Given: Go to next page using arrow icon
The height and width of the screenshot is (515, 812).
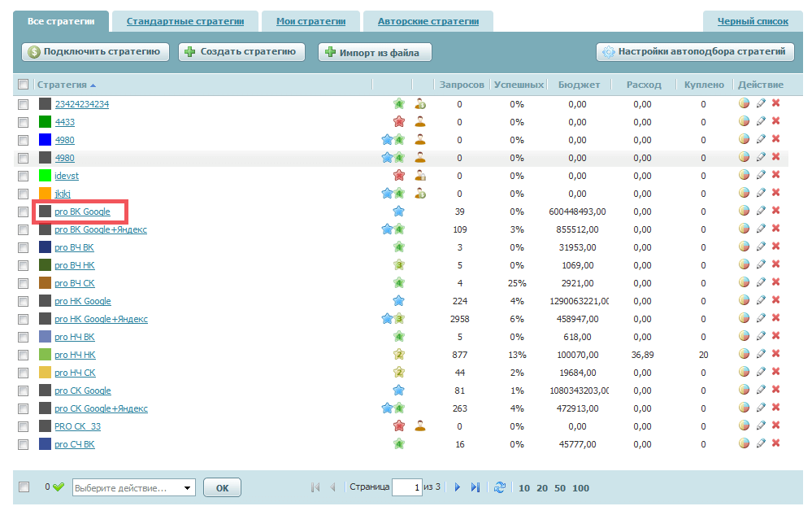Looking at the screenshot, I should click(458, 487).
